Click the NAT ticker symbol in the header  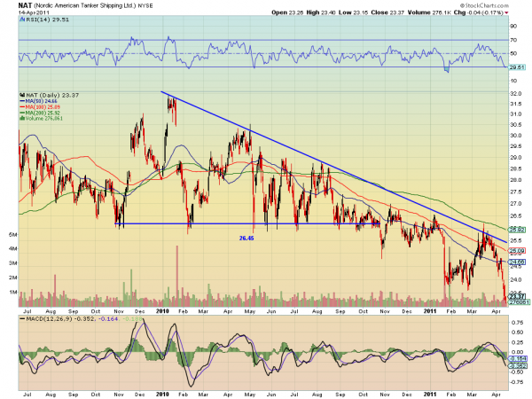coord(25,5)
